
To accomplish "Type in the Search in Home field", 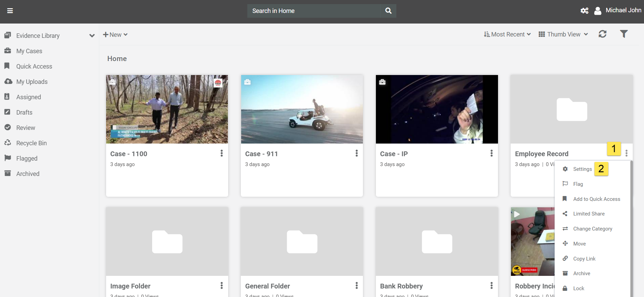I will (314, 11).
